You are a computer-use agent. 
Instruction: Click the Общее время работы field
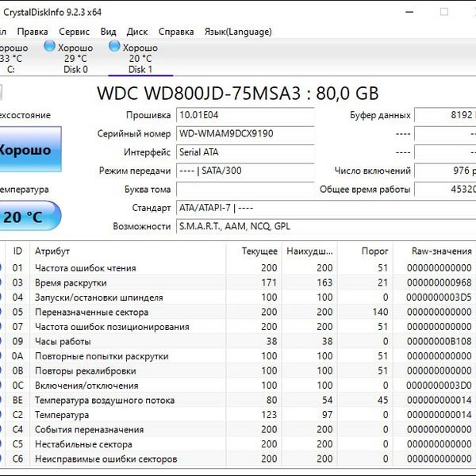(445, 189)
